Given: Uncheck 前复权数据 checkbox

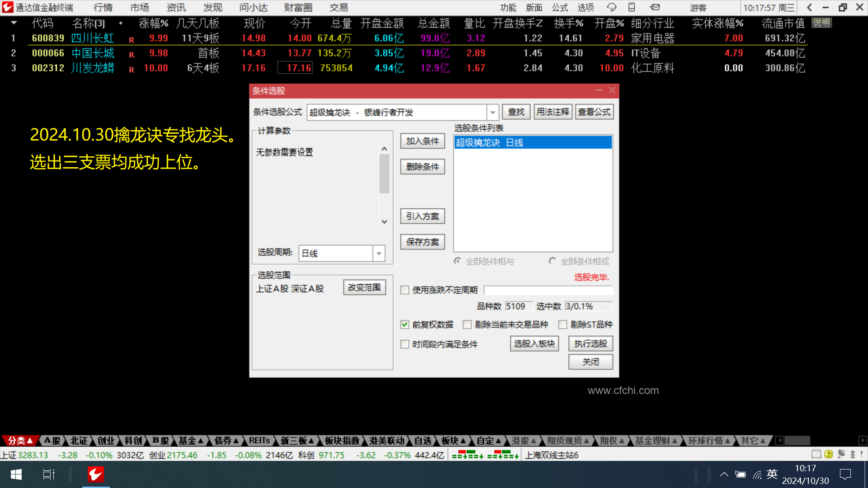Looking at the screenshot, I should click(x=405, y=324).
